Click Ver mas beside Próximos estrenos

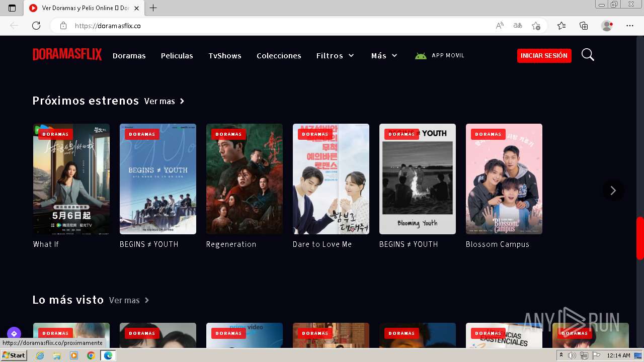click(165, 101)
